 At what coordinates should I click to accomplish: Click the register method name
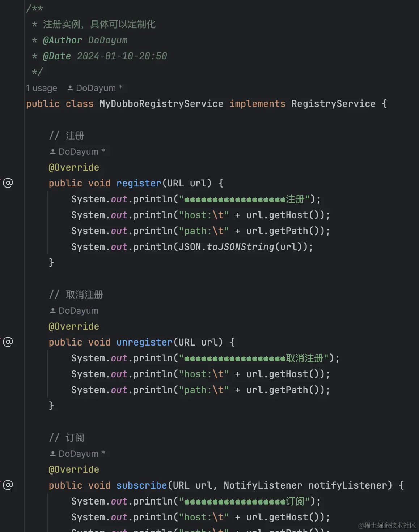[x=139, y=183]
